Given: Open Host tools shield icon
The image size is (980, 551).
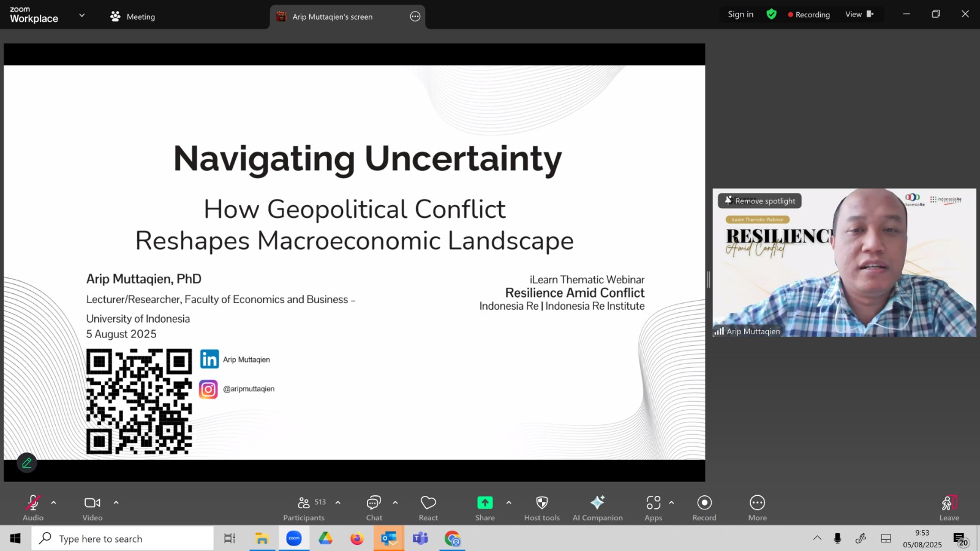Looking at the screenshot, I should (541, 503).
